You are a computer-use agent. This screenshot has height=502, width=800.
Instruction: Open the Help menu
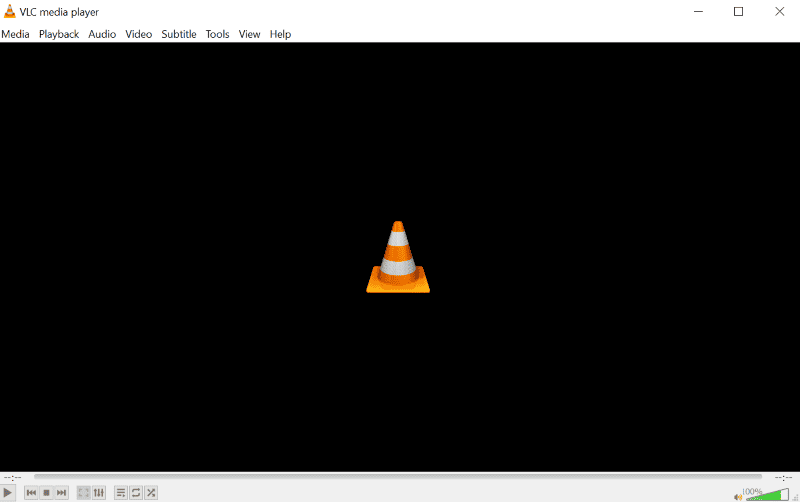(x=281, y=34)
